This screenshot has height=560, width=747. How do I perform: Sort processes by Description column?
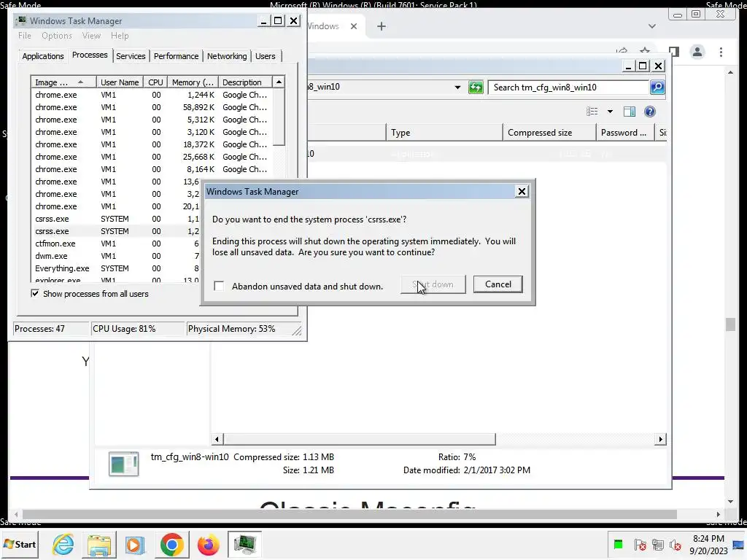pos(245,82)
